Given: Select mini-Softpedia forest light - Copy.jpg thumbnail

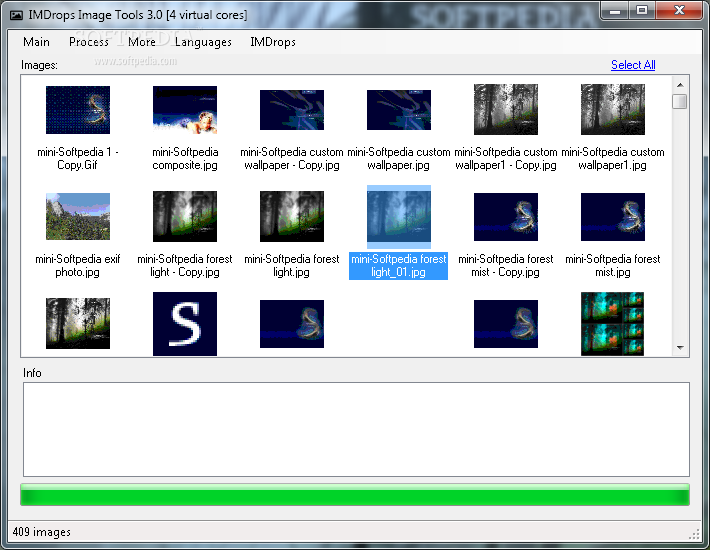Looking at the screenshot, I should coord(185,216).
